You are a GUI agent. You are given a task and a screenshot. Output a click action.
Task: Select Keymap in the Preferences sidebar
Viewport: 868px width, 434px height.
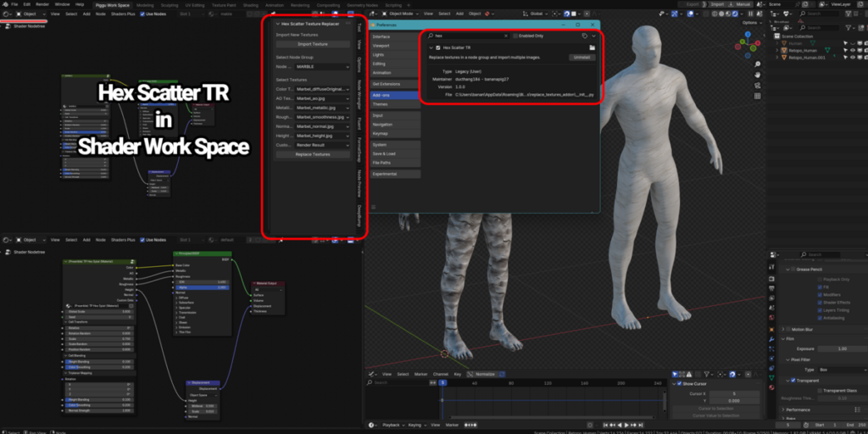tap(395, 133)
